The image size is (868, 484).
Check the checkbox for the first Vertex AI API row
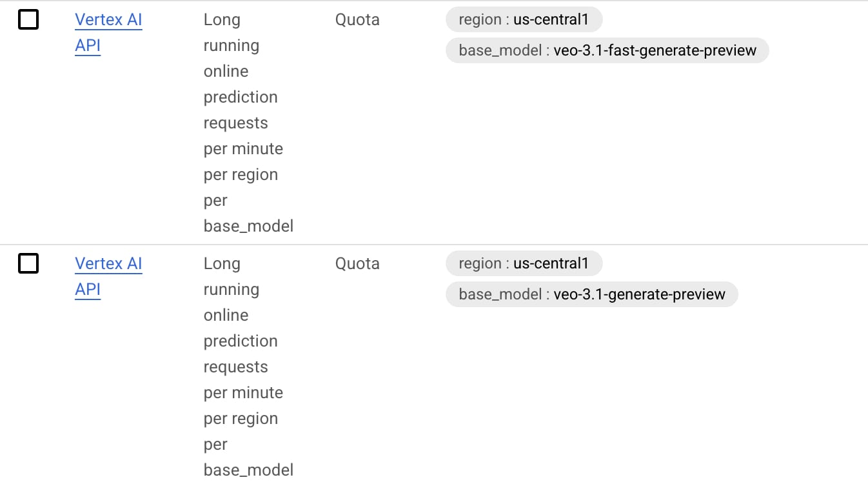28,19
